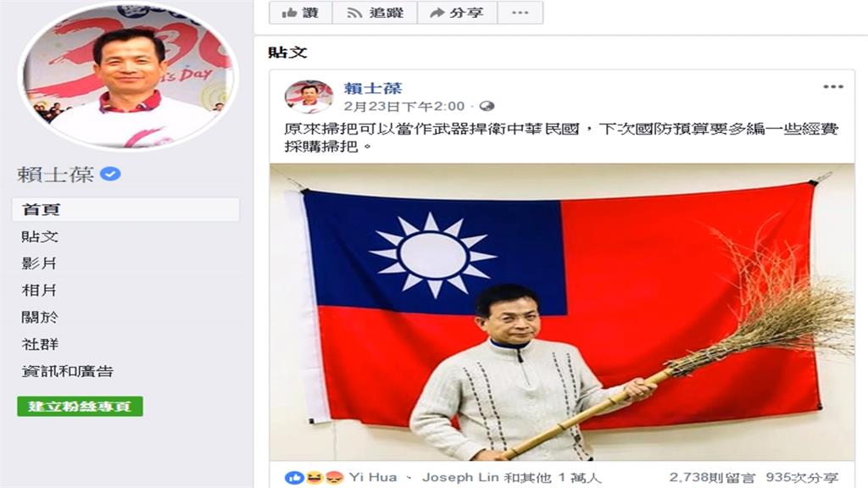
Task: Click the 分享 share arrow button
Action: coord(457,13)
